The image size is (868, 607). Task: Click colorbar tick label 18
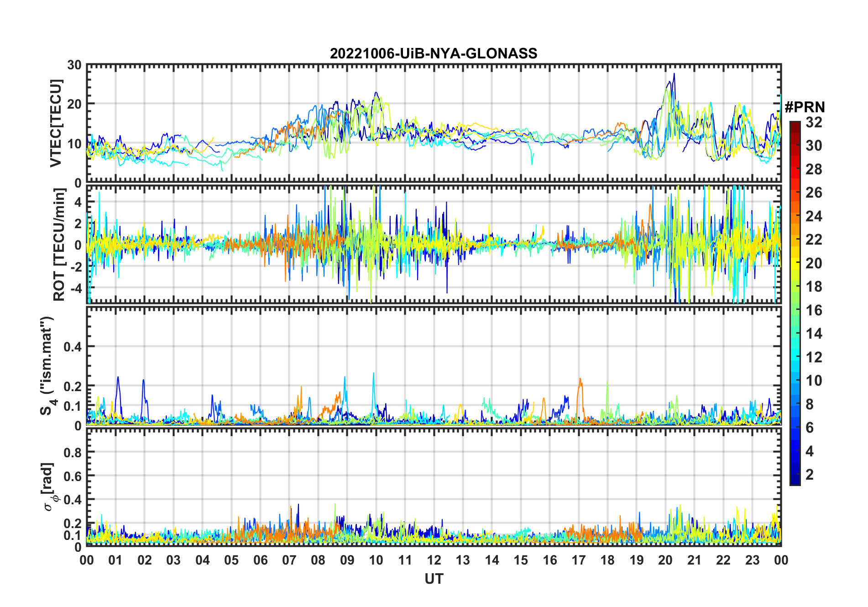tap(814, 287)
